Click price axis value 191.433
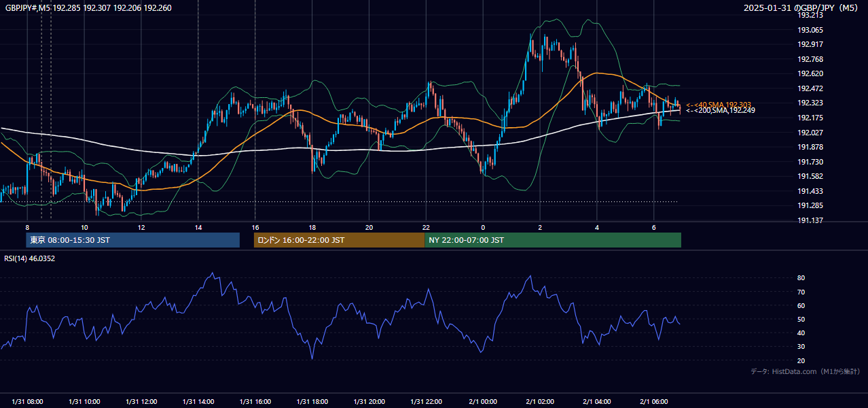The height and width of the screenshot is (408, 868). tap(810, 191)
